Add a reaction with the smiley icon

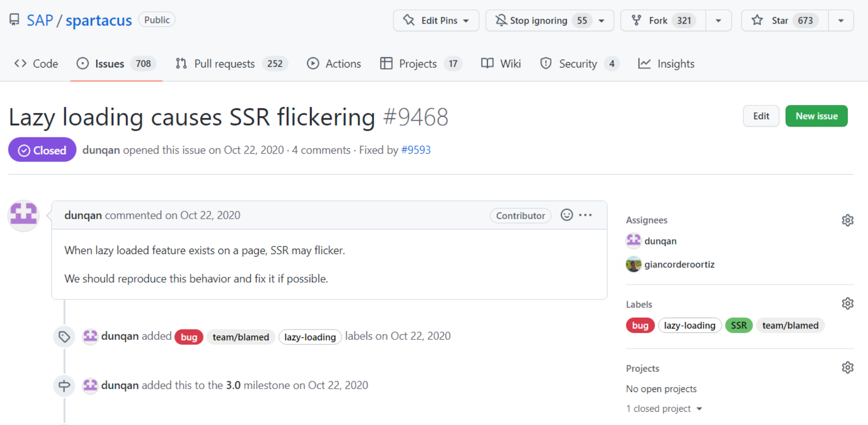tap(567, 215)
